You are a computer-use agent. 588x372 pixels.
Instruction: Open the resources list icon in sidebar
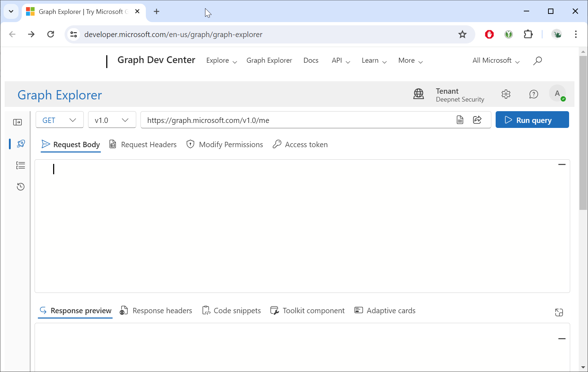tap(21, 165)
